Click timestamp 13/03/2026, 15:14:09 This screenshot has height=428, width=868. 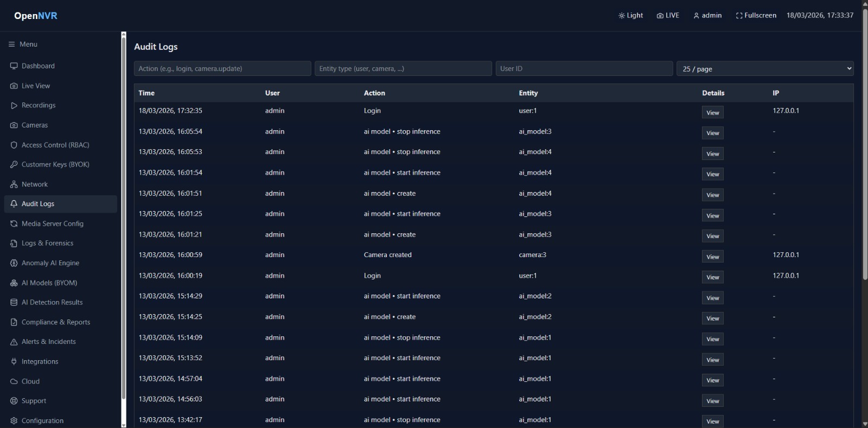click(x=170, y=337)
